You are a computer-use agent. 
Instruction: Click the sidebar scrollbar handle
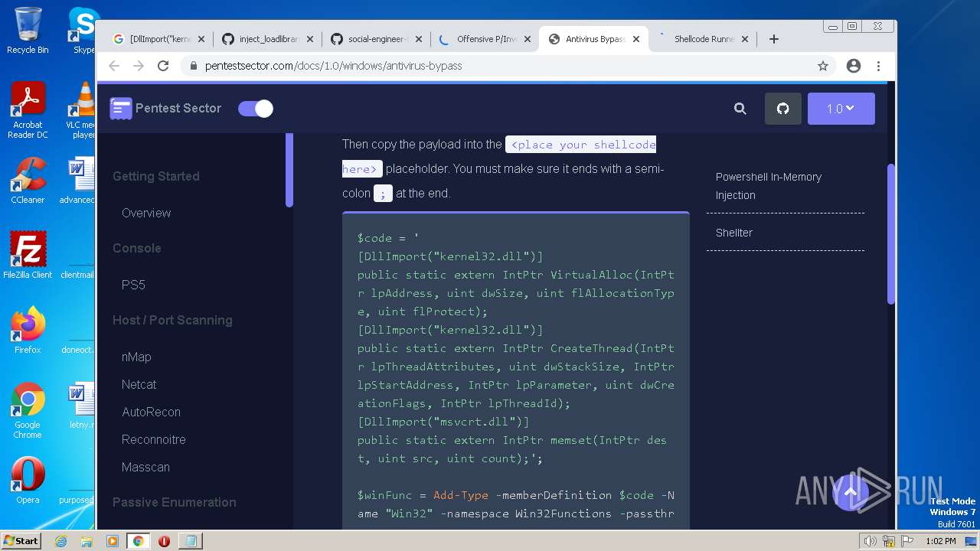click(x=289, y=170)
